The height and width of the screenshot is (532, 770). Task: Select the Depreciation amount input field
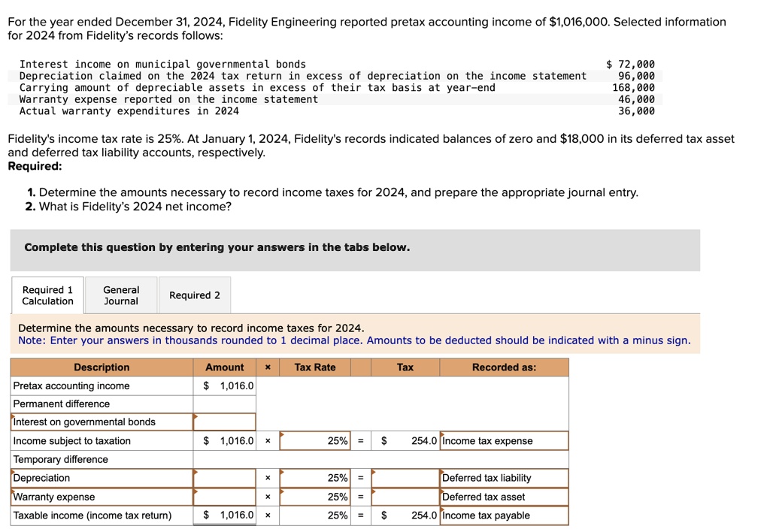[225, 478]
